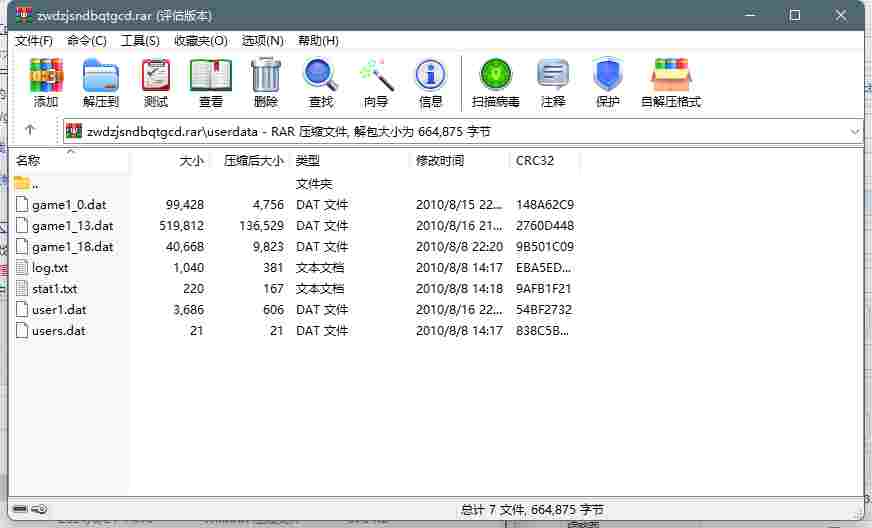Sort by the 名称 column header
The width and height of the screenshot is (872, 528).
(x=70, y=161)
